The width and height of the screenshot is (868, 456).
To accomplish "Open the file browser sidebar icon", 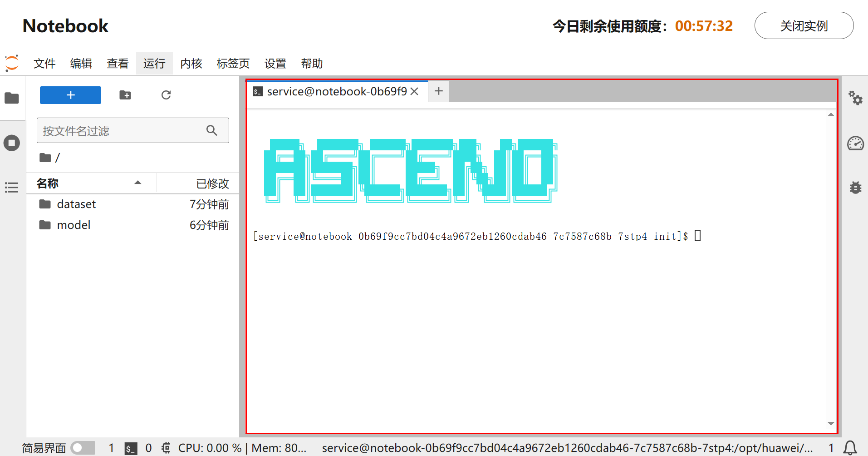I will tap(12, 98).
